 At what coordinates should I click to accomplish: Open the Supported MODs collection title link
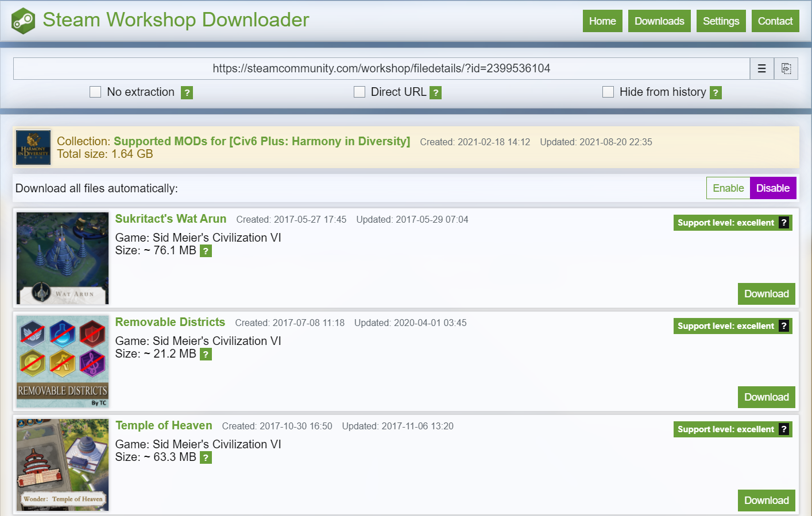coord(262,141)
